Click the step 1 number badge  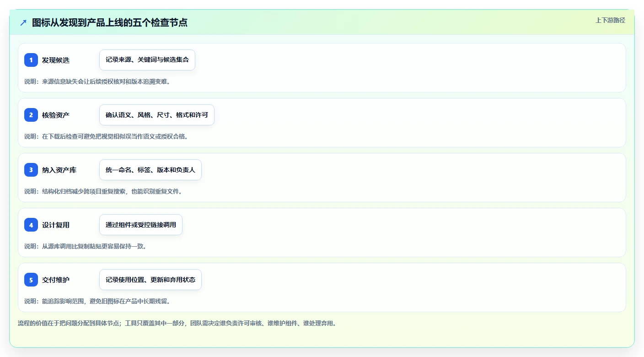[x=31, y=60]
